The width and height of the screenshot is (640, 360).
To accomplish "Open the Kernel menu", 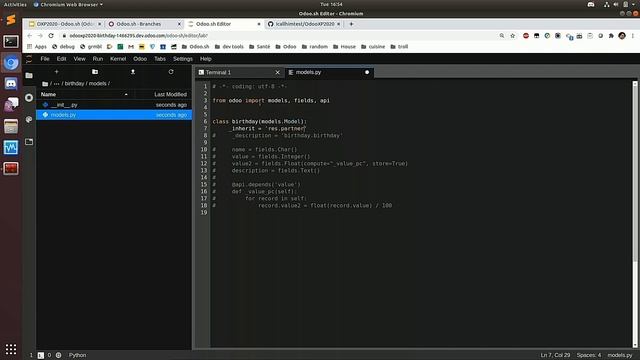I will pyautogui.click(x=118, y=59).
